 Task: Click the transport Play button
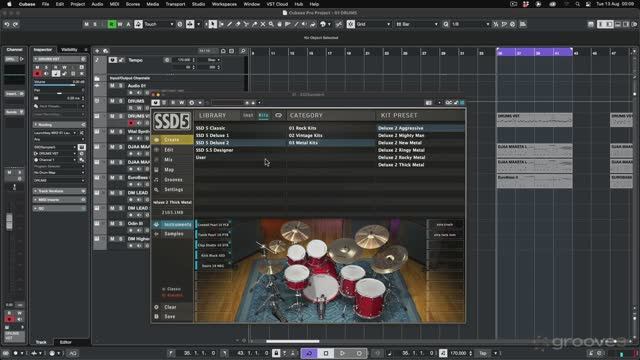[342, 353]
